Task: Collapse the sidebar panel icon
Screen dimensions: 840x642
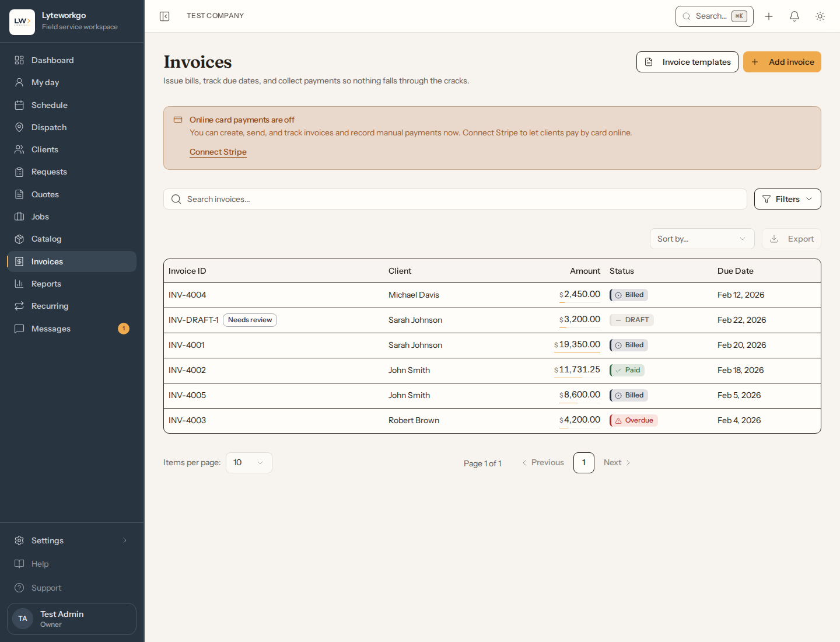Action: [164, 16]
